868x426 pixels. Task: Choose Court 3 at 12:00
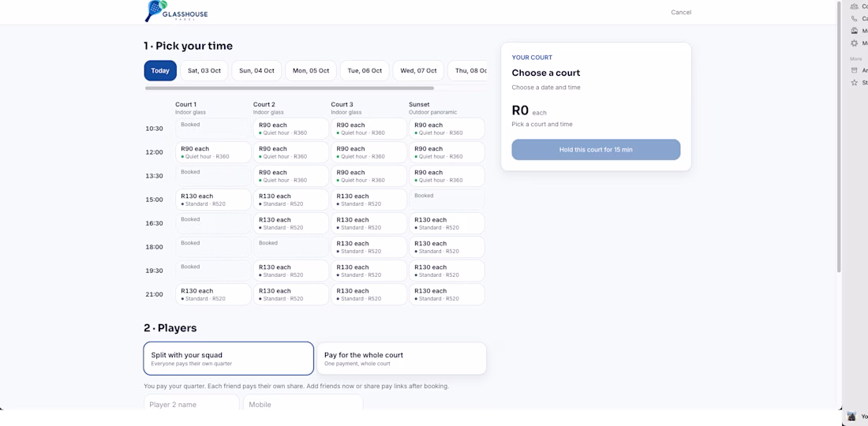tap(369, 152)
